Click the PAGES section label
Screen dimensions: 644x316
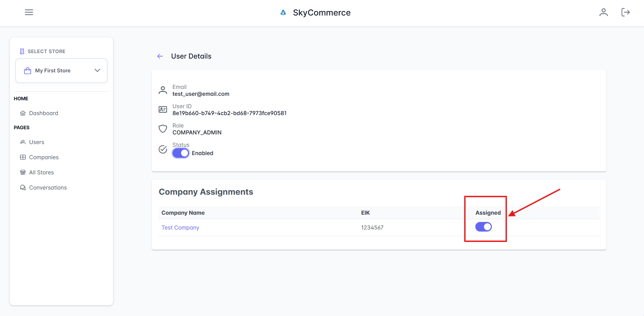pos(22,128)
